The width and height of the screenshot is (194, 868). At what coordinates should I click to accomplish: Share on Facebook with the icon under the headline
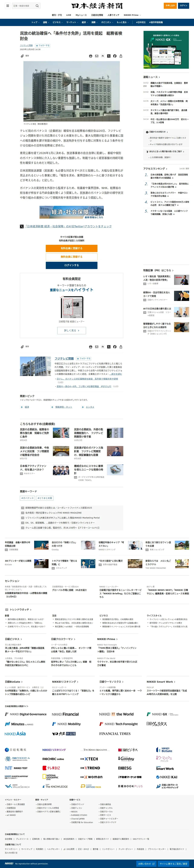click(x=115, y=56)
